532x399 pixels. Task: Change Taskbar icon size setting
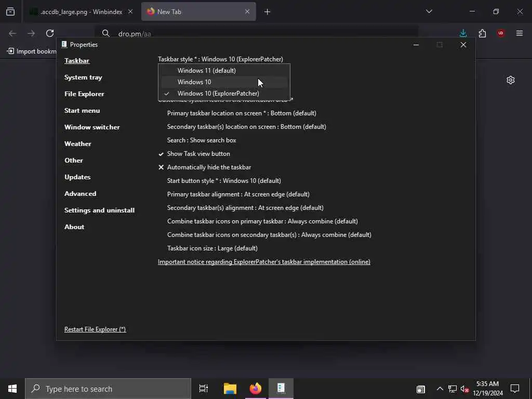click(x=212, y=248)
